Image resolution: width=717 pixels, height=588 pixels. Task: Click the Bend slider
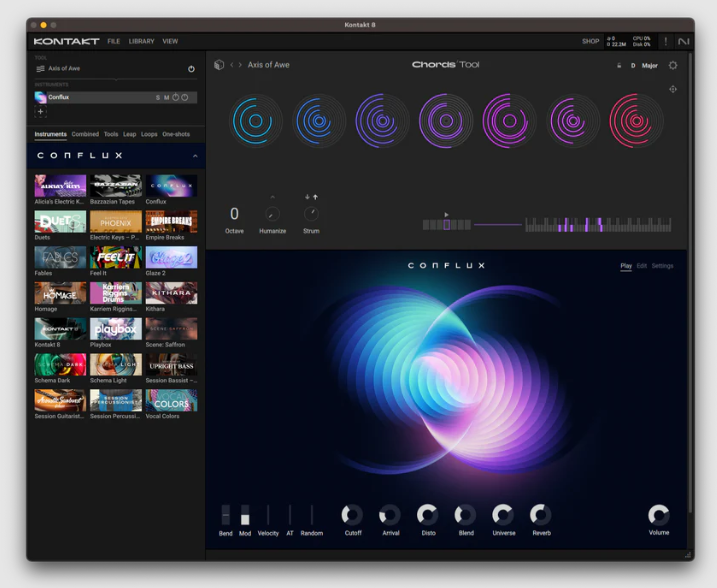tap(225, 515)
